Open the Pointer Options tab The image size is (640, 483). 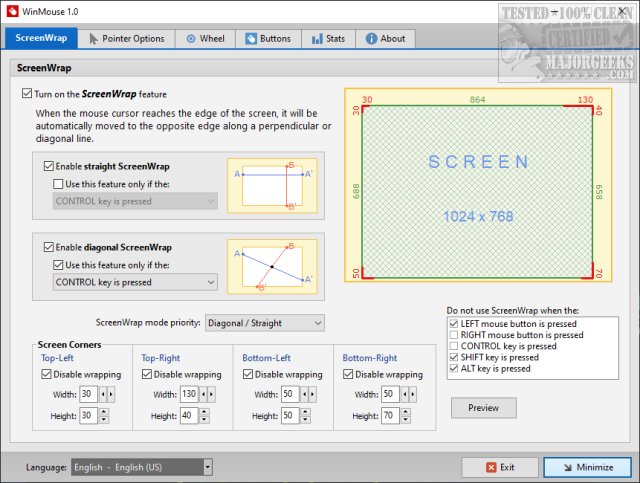(x=127, y=39)
